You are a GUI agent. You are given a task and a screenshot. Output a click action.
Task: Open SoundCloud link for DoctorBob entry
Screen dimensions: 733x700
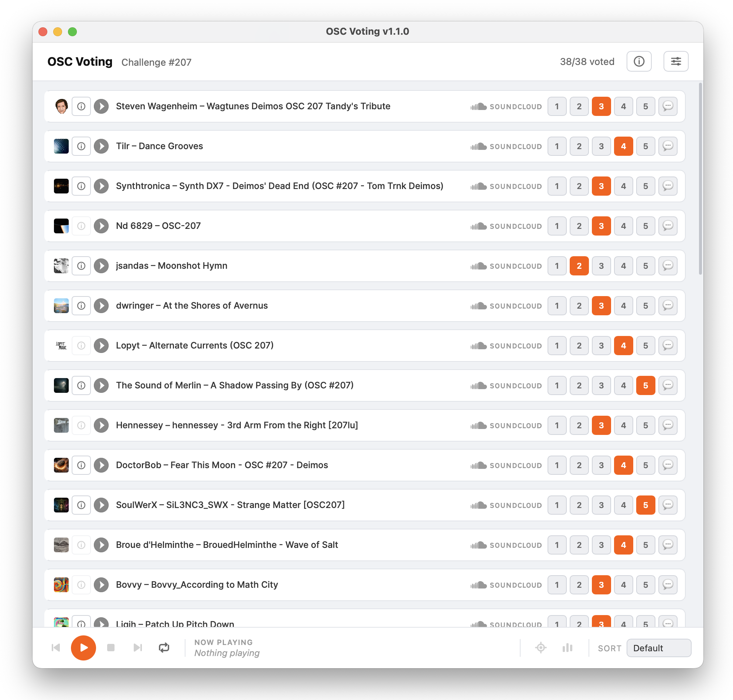coord(506,465)
